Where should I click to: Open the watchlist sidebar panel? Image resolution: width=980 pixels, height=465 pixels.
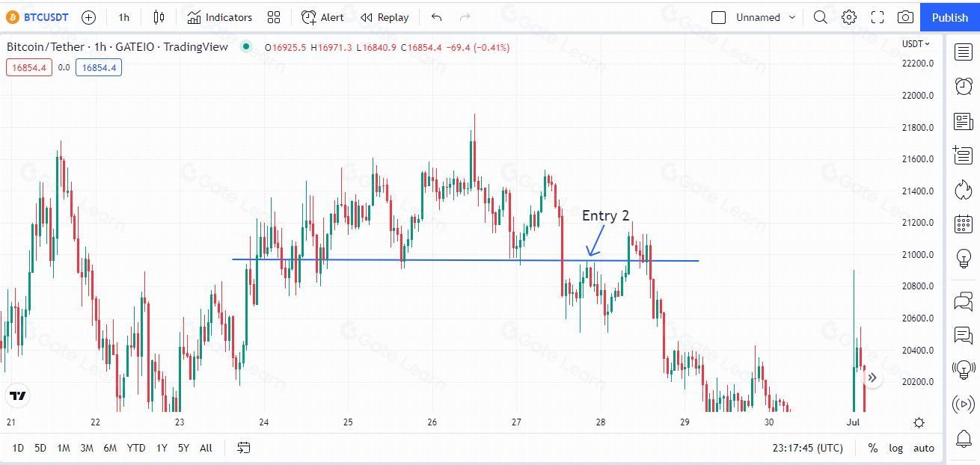[964, 52]
